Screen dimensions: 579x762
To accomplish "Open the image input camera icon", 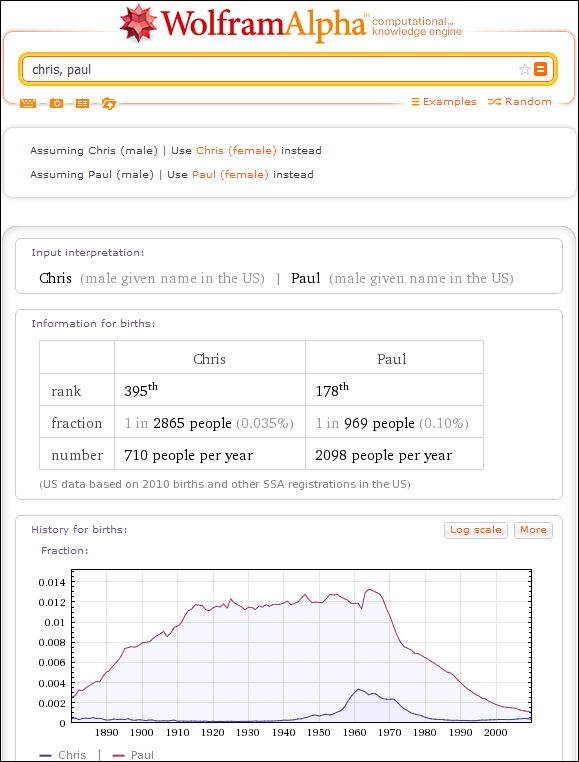I will click(56, 104).
